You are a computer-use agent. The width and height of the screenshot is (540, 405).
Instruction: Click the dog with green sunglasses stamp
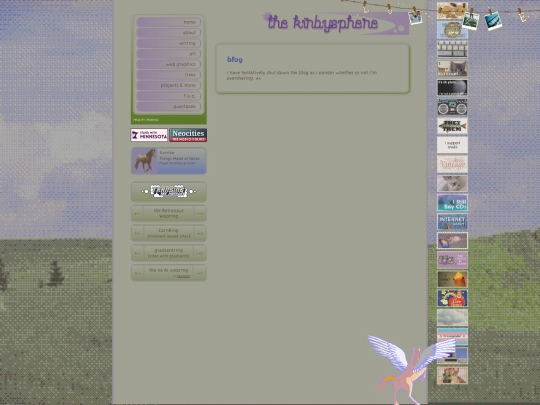pyautogui.click(x=452, y=375)
